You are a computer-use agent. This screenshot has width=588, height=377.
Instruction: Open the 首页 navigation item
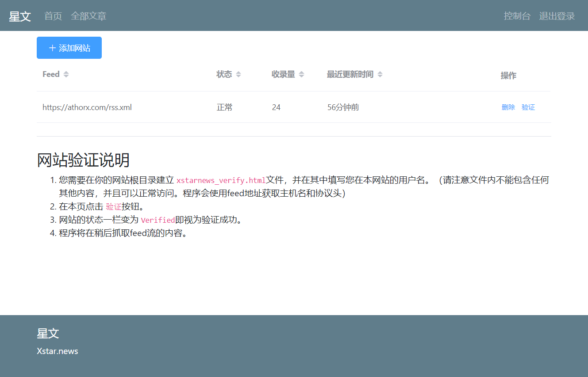tap(53, 16)
